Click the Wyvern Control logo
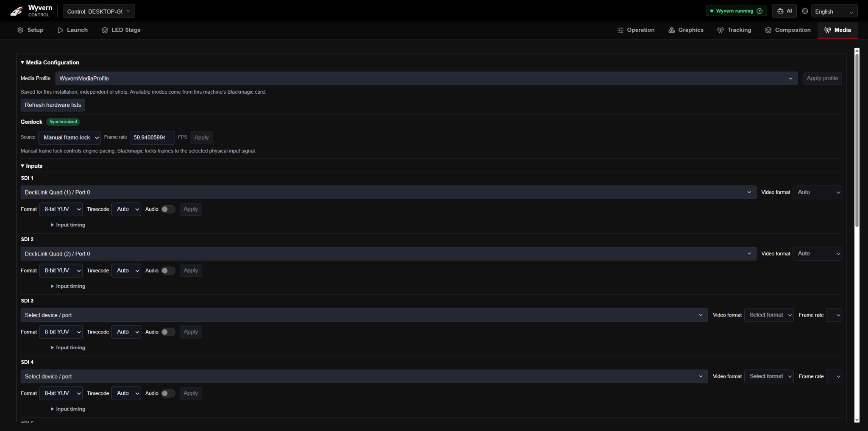868x431 pixels. (x=31, y=11)
